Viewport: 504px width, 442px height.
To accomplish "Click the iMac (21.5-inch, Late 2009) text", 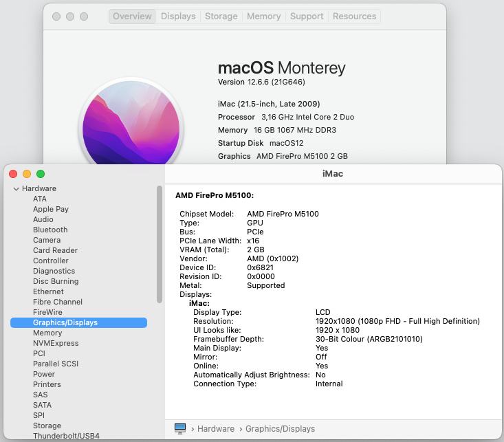I will (269, 104).
